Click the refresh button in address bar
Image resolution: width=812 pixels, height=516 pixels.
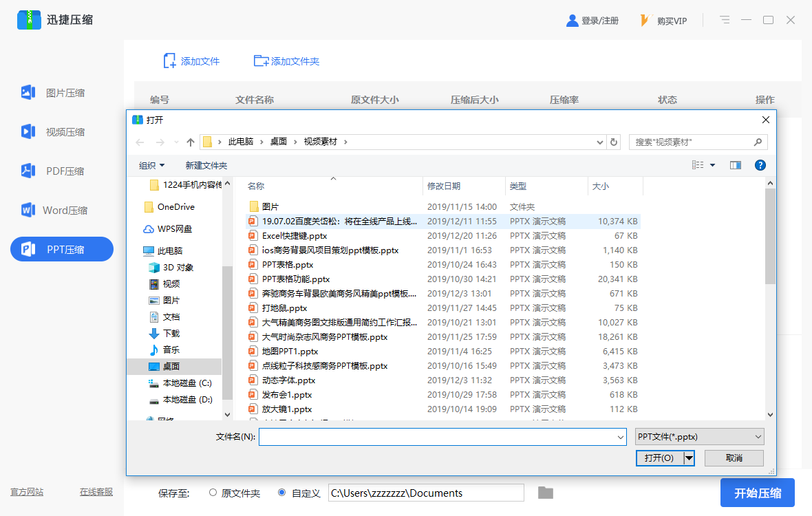[x=614, y=142]
